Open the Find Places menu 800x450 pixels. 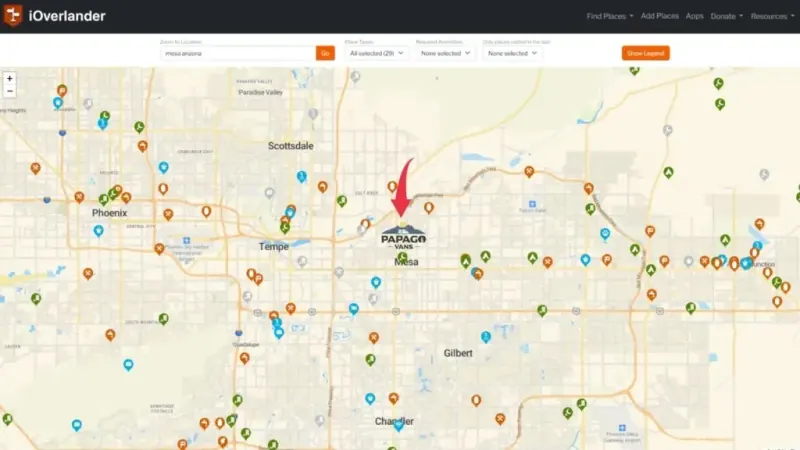pos(610,16)
